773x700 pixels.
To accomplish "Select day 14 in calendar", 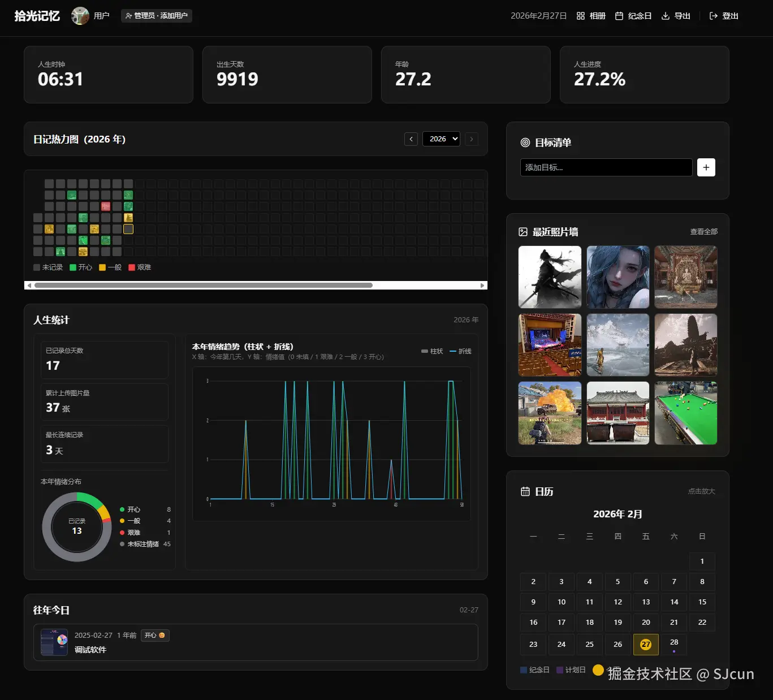I will tap(674, 602).
